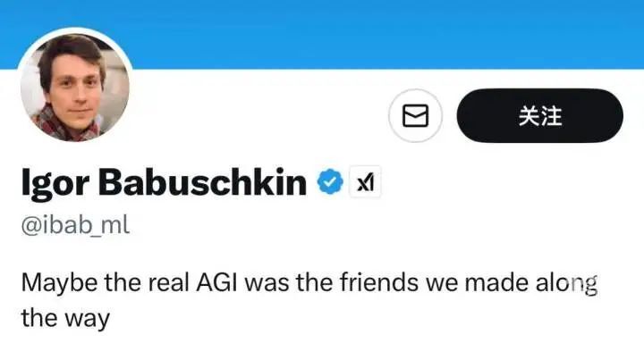
Task: Select the @ibab_ml username handle
Action: tap(75, 225)
